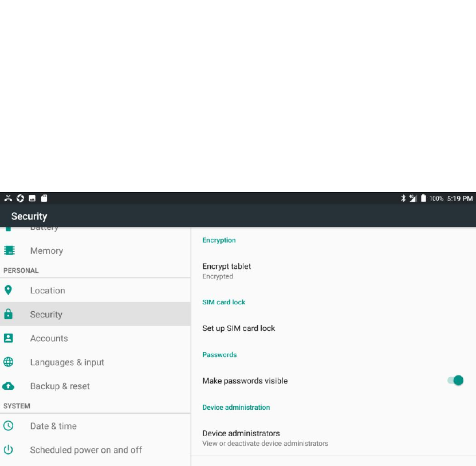Click the Backup cloud upload icon

tap(9, 386)
